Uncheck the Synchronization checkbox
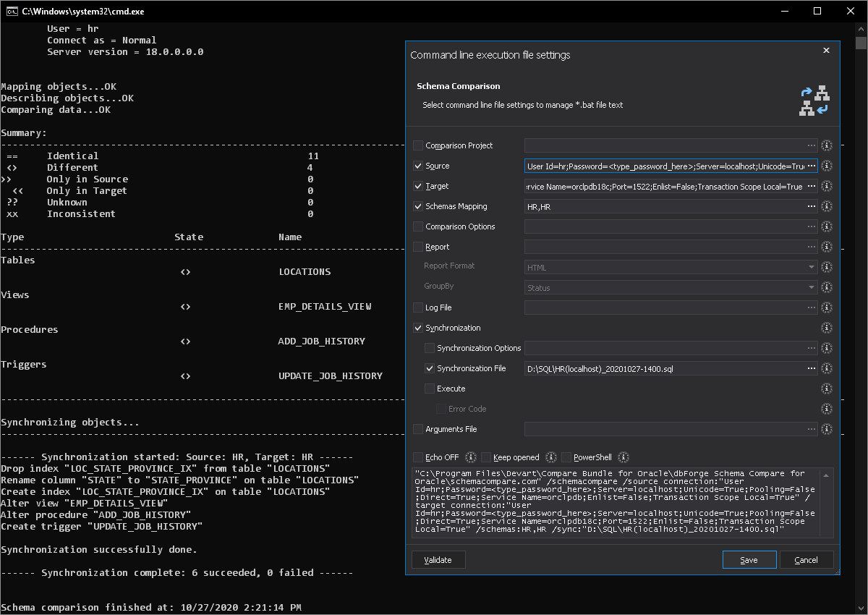Viewport: 868px width, 615px height. point(418,328)
